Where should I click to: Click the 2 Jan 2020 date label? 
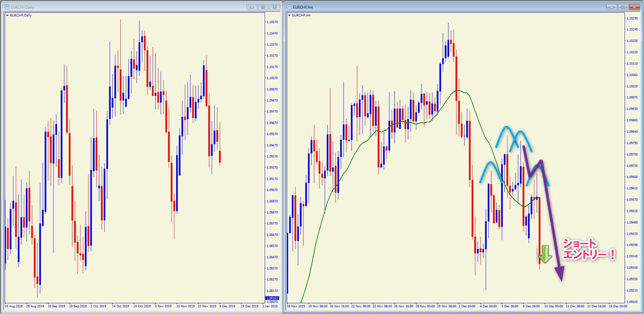[270, 307]
